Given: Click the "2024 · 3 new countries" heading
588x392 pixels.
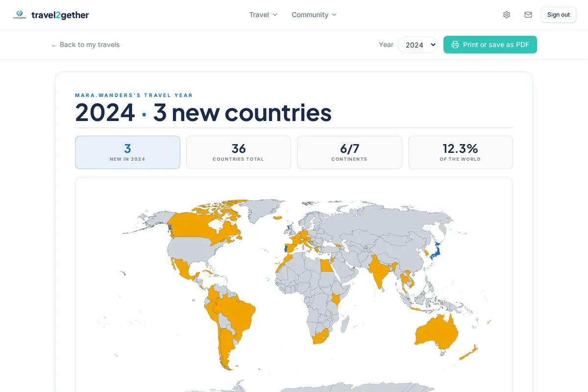Looking at the screenshot, I should point(203,113).
